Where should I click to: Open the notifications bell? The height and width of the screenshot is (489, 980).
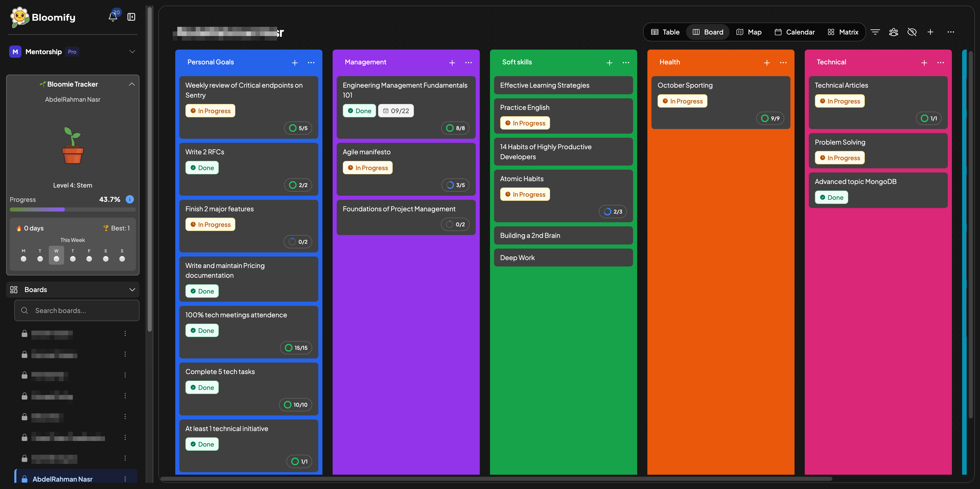pyautogui.click(x=113, y=17)
